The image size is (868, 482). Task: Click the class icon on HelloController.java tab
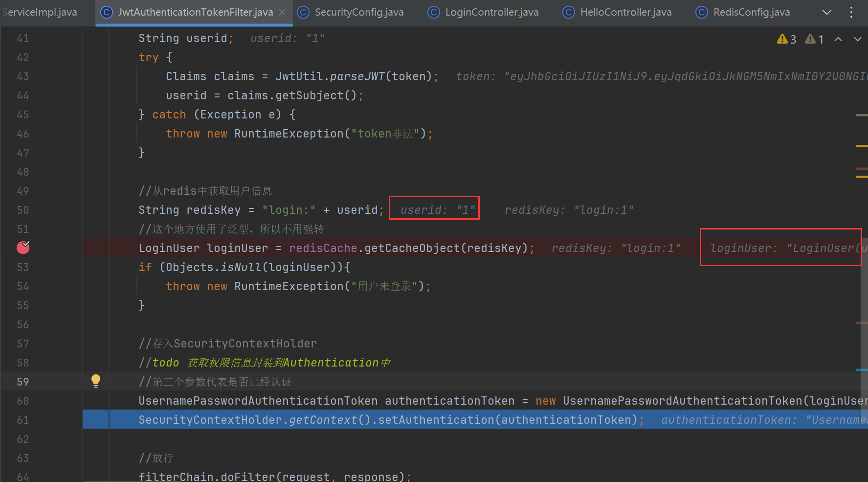click(569, 12)
